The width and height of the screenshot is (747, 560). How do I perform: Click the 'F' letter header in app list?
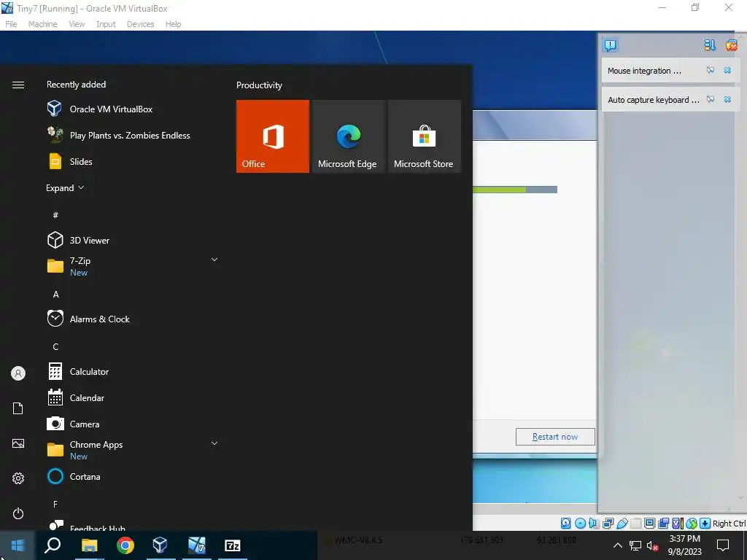click(x=55, y=504)
